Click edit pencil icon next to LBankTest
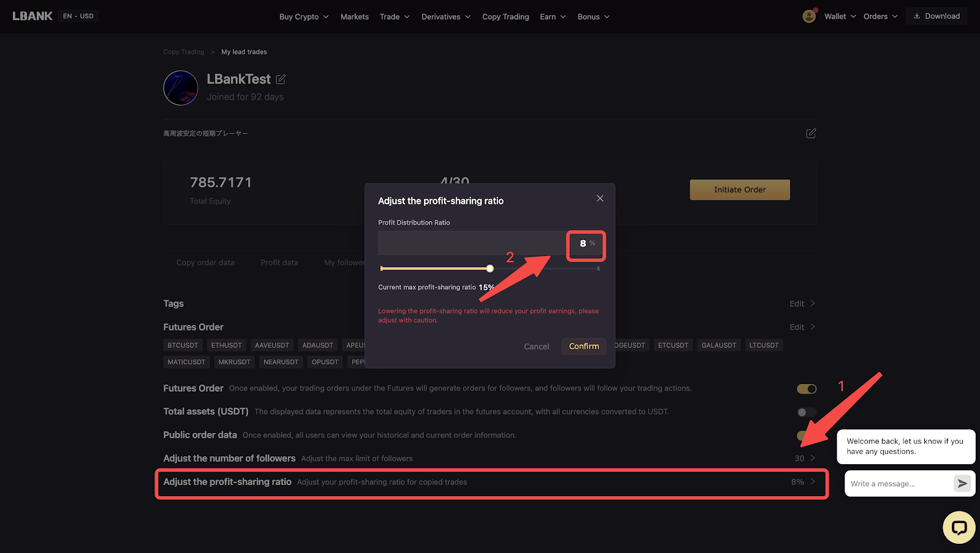The height and width of the screenshot is (553, 980). click(x=281, y=79)
